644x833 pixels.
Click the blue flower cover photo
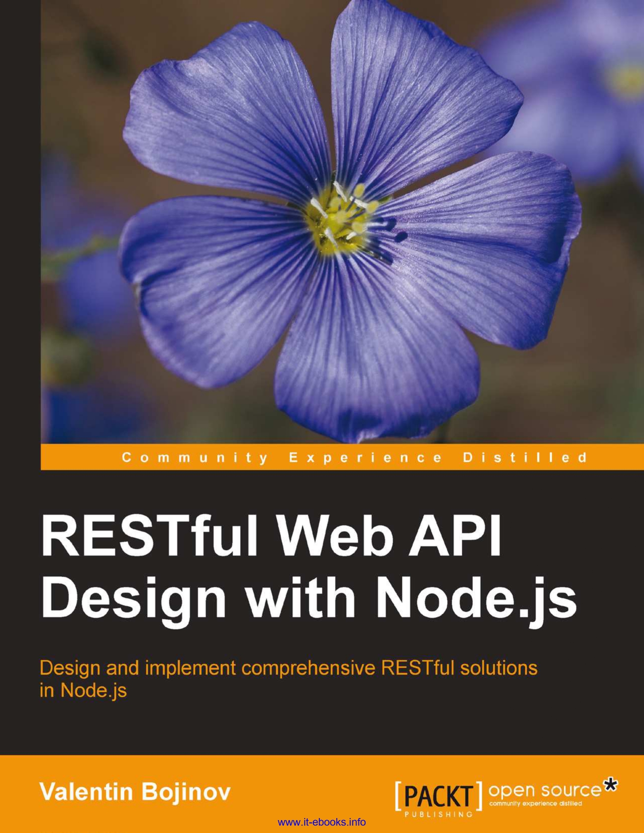click(x=342, y=222)
